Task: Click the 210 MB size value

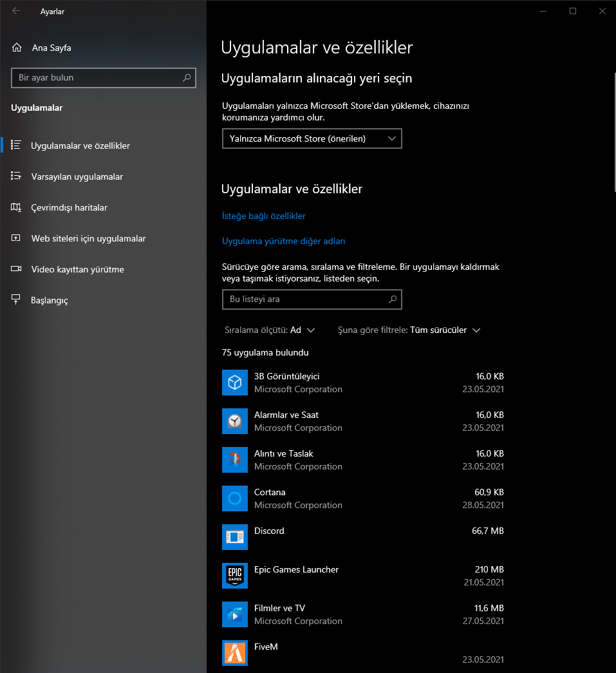Action: (x=489, y=569)
